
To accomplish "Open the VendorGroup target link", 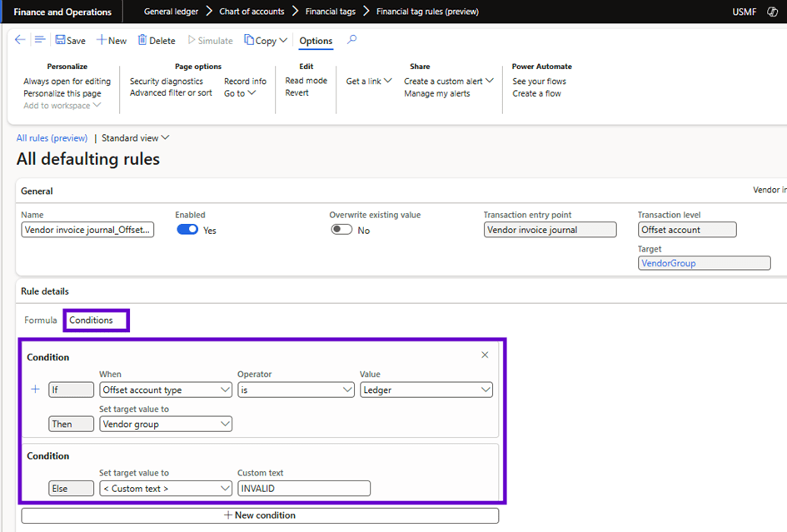I will [x=669, y=263].
